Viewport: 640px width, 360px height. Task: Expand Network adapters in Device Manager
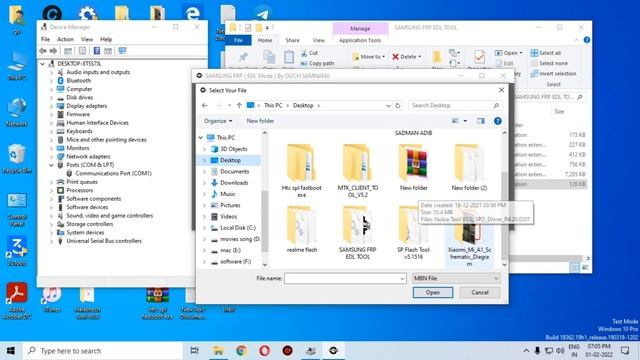(x=51, y=157)
